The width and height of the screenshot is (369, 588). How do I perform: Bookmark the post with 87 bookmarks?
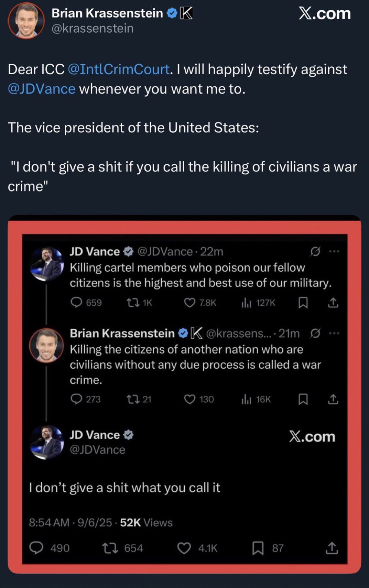(258, 548)
